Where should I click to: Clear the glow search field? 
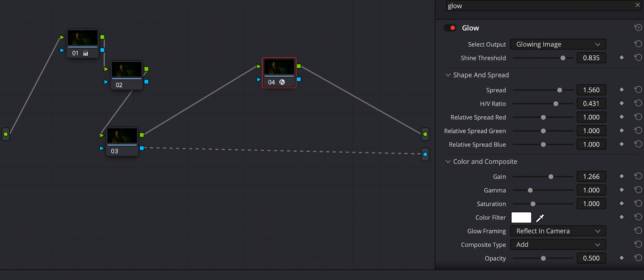point(638,5)
